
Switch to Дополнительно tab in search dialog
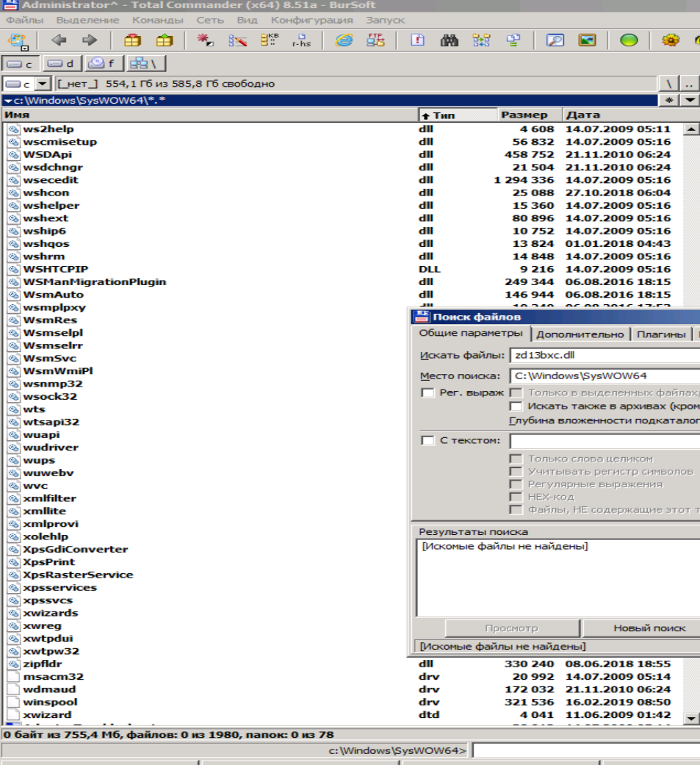pos(580,334)
